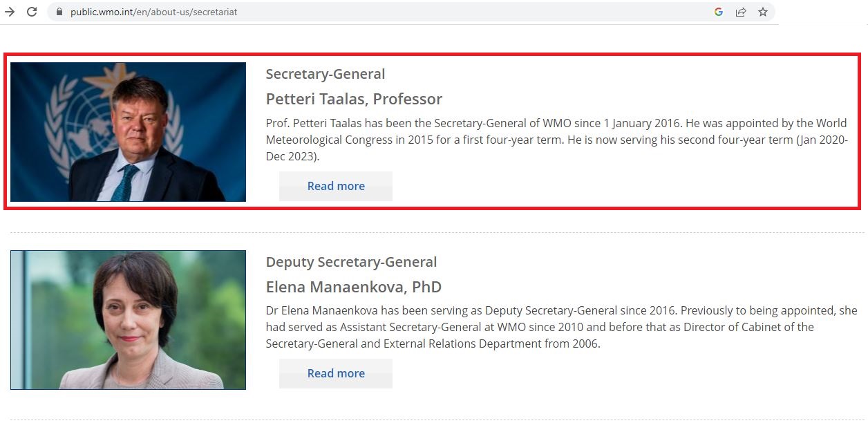Share this page using the share icon
This screenshot has height=423, width=868.
coord(741,12)
